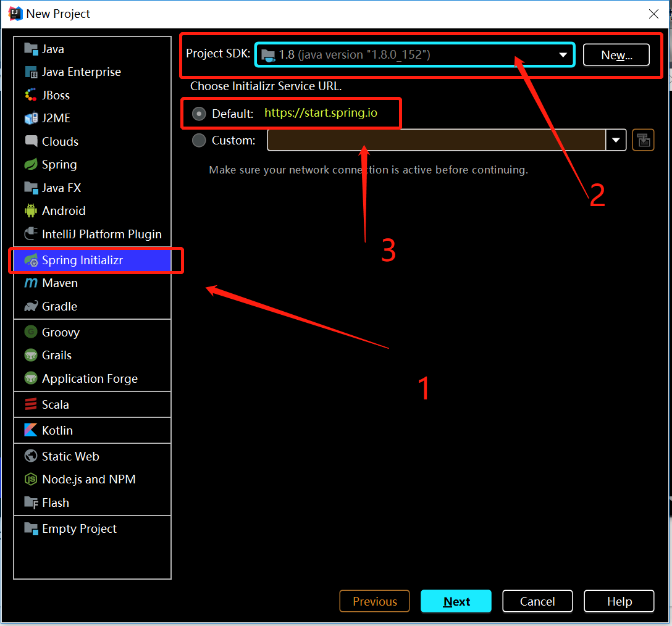Click the Grails icon
The width and height of the screenshot is (672, 626).
(x=31, y=355)
